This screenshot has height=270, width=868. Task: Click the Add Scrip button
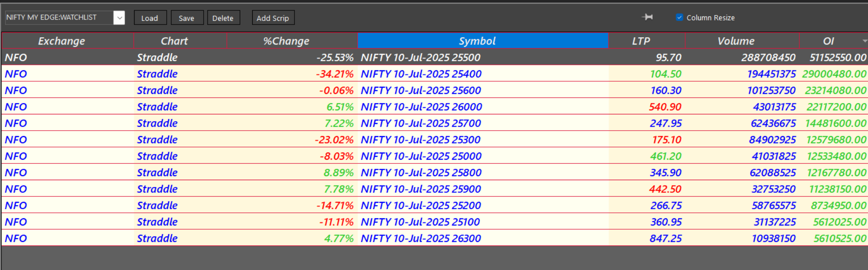pyautogui.click(x=273, y=18)
